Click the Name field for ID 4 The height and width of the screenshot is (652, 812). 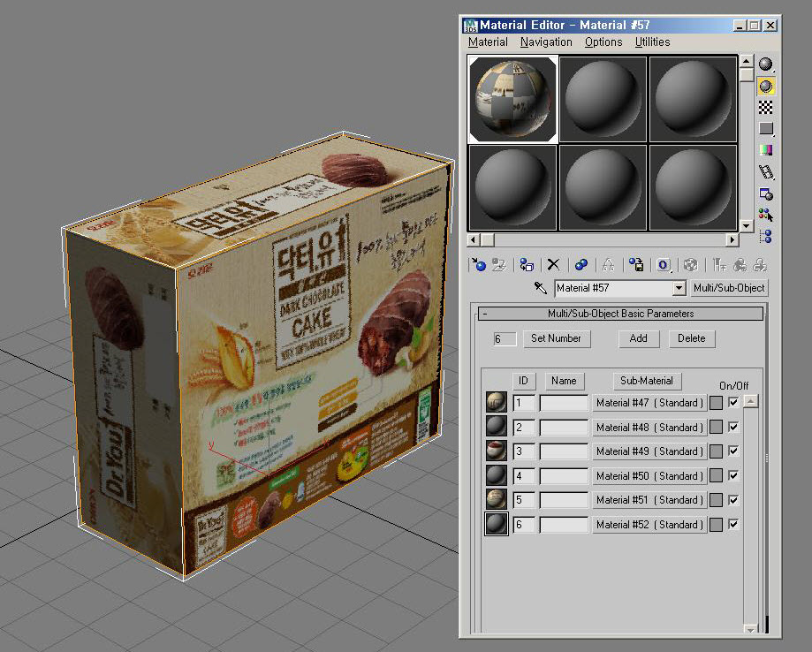coord(564,475)
